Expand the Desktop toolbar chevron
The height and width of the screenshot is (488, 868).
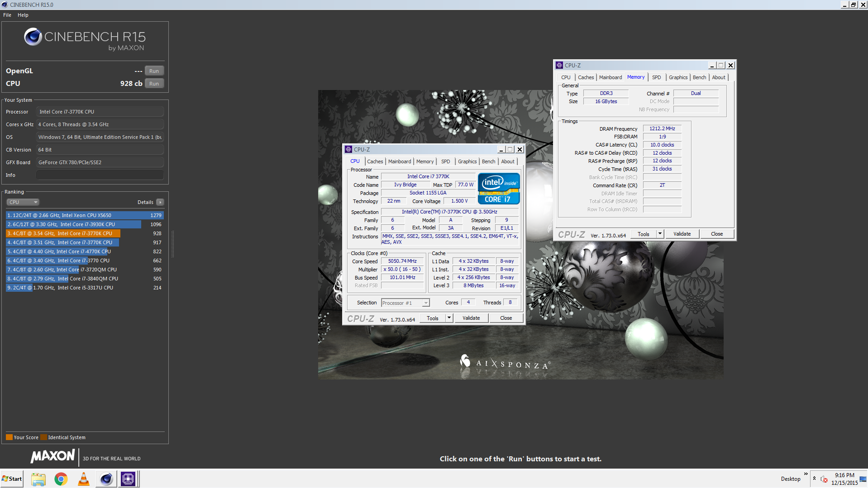pos(806,474)
